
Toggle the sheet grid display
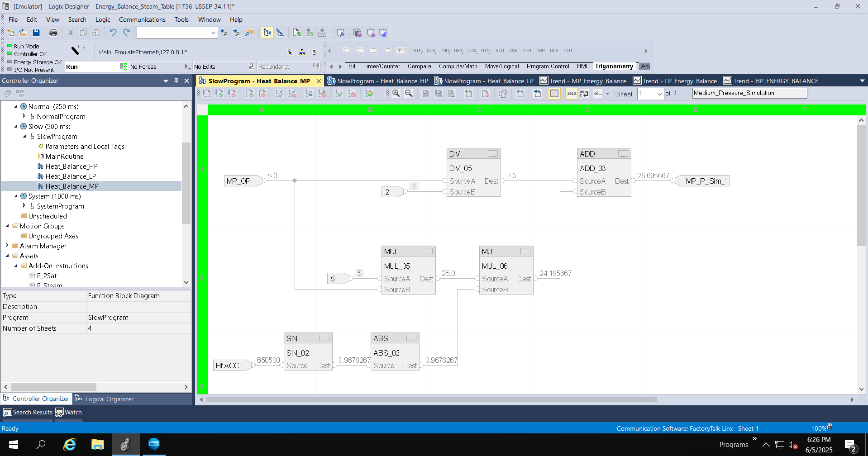pyautogui.click(x=554, y=94)
